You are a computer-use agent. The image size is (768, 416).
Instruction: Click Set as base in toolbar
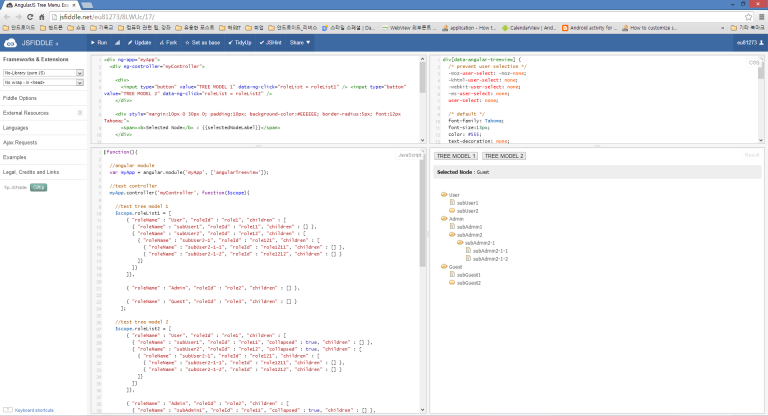tap(203, 43)
